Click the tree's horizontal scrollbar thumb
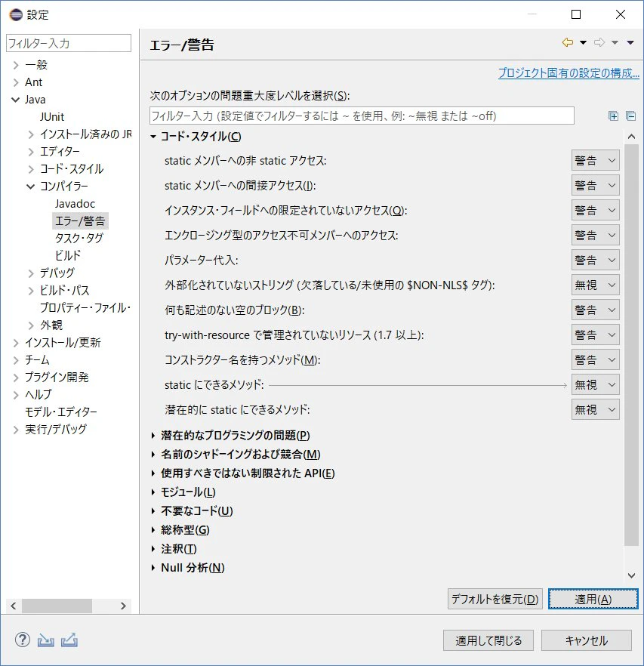644x666 pixels. click(x=57, y=606)
